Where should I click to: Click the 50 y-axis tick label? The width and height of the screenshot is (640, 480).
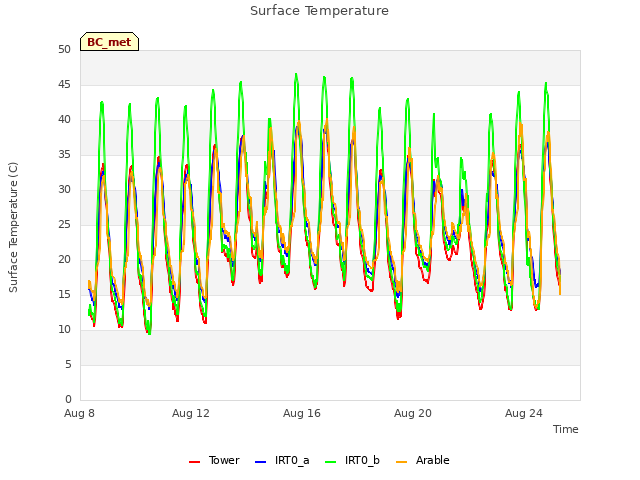[64, 50]
